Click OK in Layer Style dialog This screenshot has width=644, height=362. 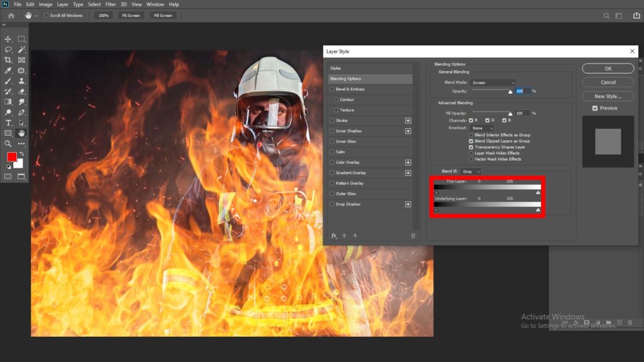608,69
